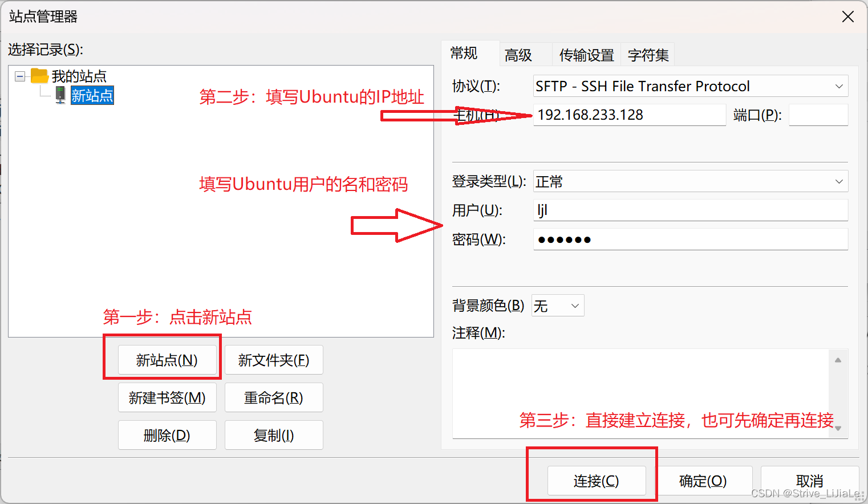Click the 新建书签(M) button
The width and height of the screenshot is (868, 504).
(167, 397)
